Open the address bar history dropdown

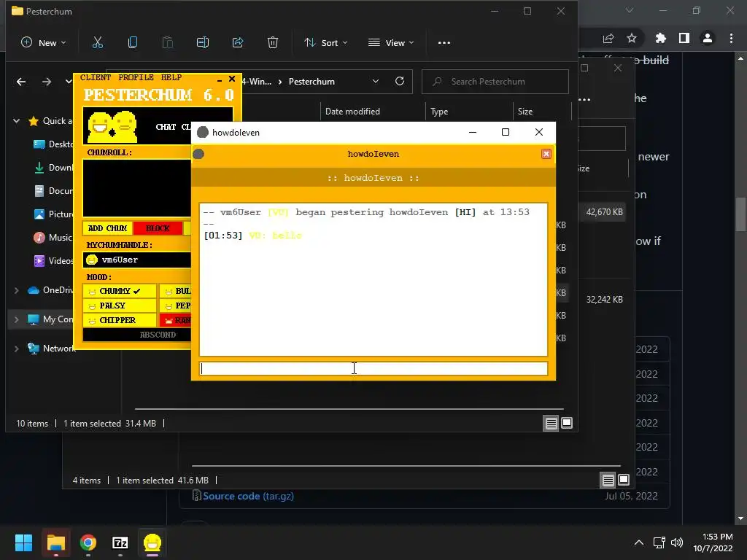pos(376,82)
